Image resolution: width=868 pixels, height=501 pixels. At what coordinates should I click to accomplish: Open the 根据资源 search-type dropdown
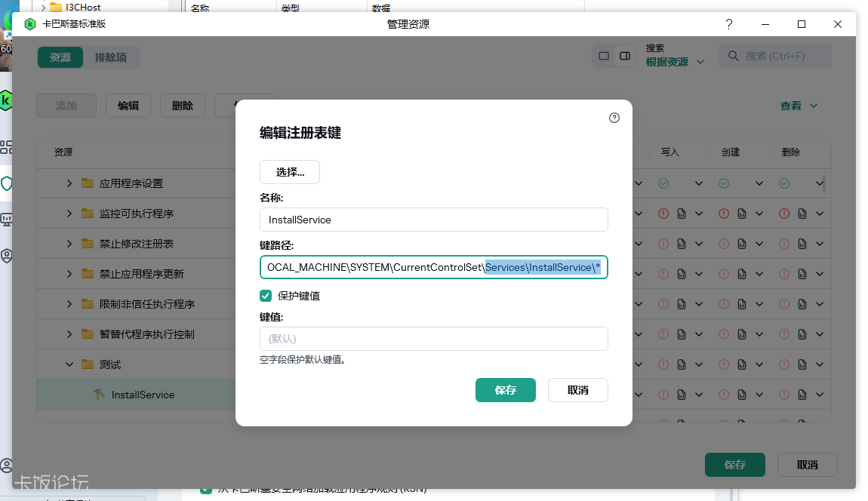675,62
